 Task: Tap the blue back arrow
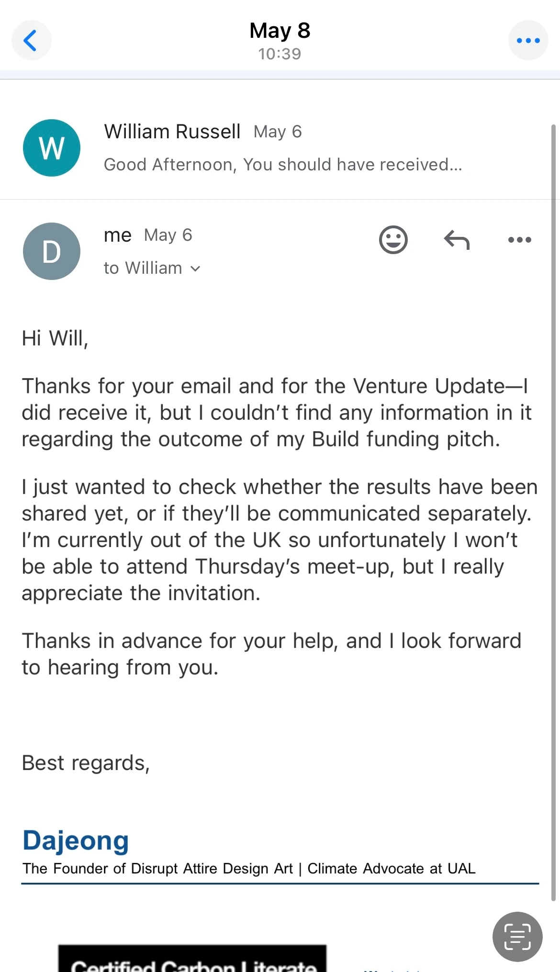[31, 40]
